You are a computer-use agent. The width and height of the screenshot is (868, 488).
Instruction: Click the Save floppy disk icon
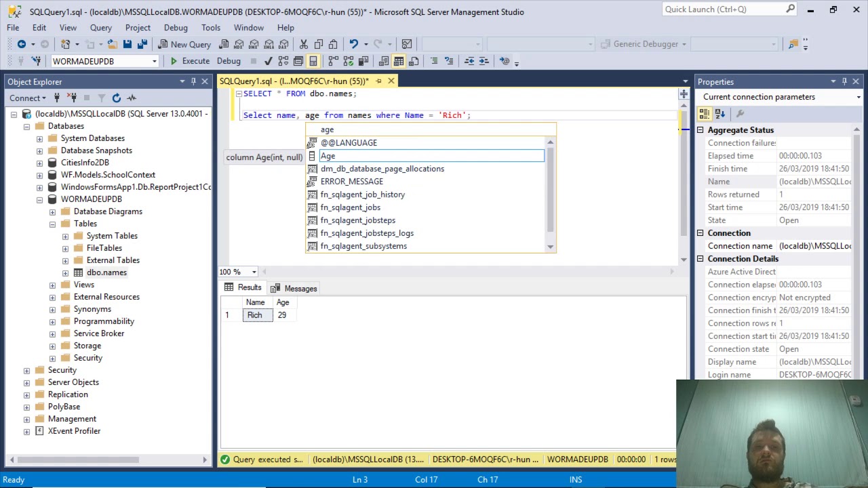point(127,44)
